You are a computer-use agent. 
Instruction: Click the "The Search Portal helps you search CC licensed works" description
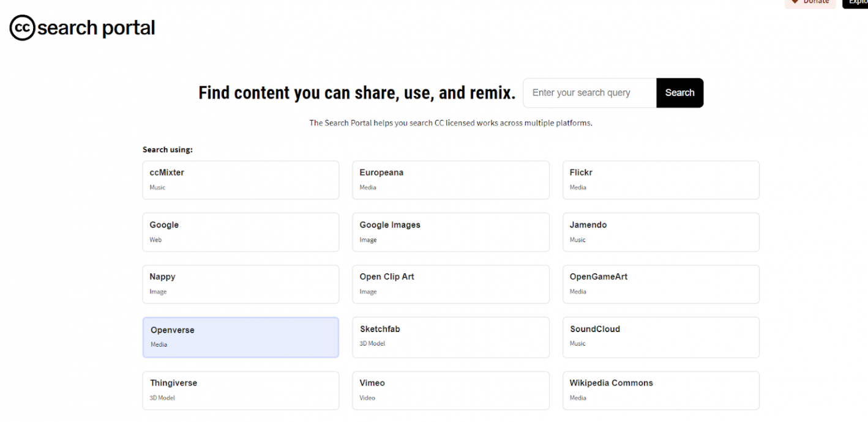[451, 123]
